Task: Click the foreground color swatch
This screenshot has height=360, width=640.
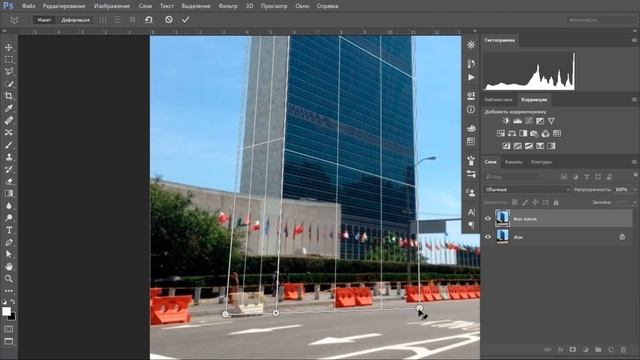Action: 6,311
